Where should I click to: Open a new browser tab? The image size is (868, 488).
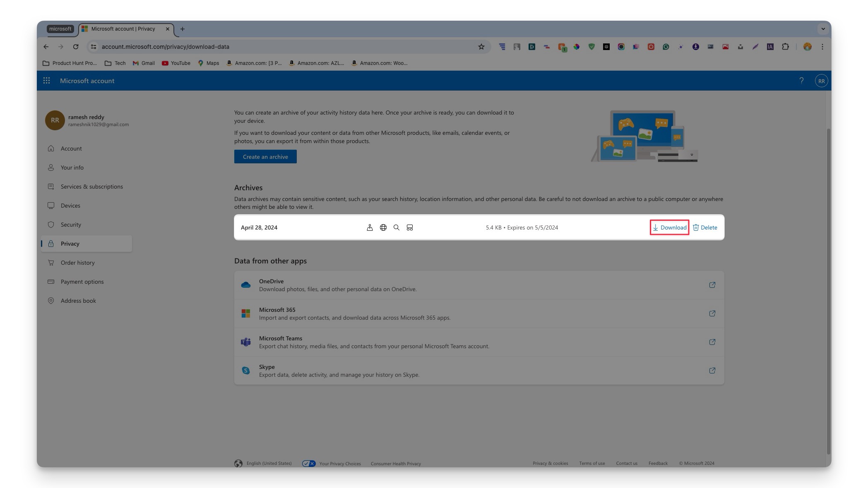click(183, 29)
